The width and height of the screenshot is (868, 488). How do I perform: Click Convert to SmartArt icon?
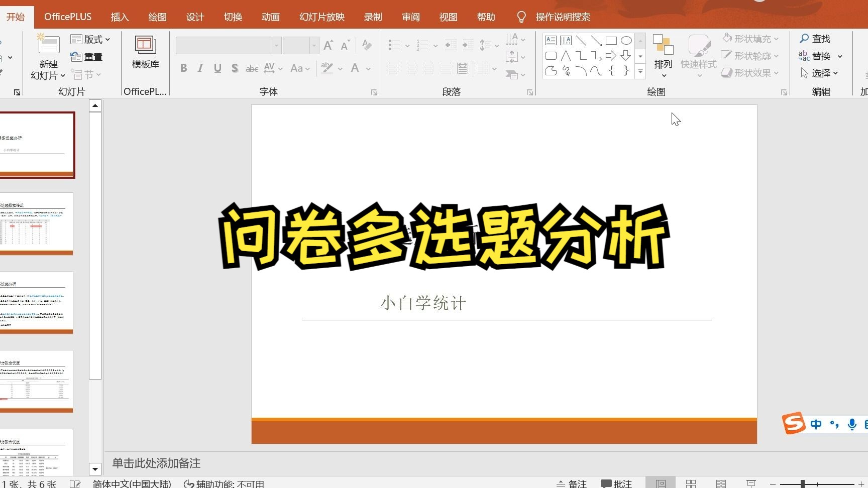coord(515,75)
